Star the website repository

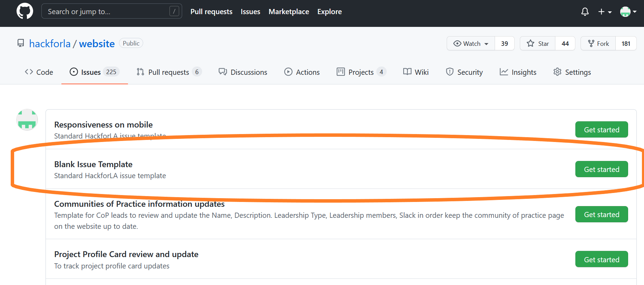(537, 43)
